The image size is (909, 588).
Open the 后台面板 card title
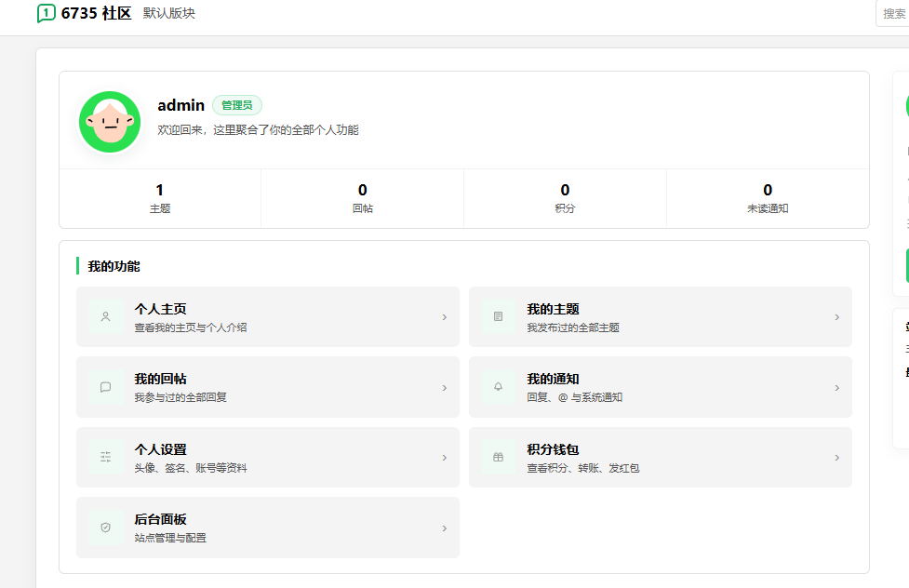point(161,519)
